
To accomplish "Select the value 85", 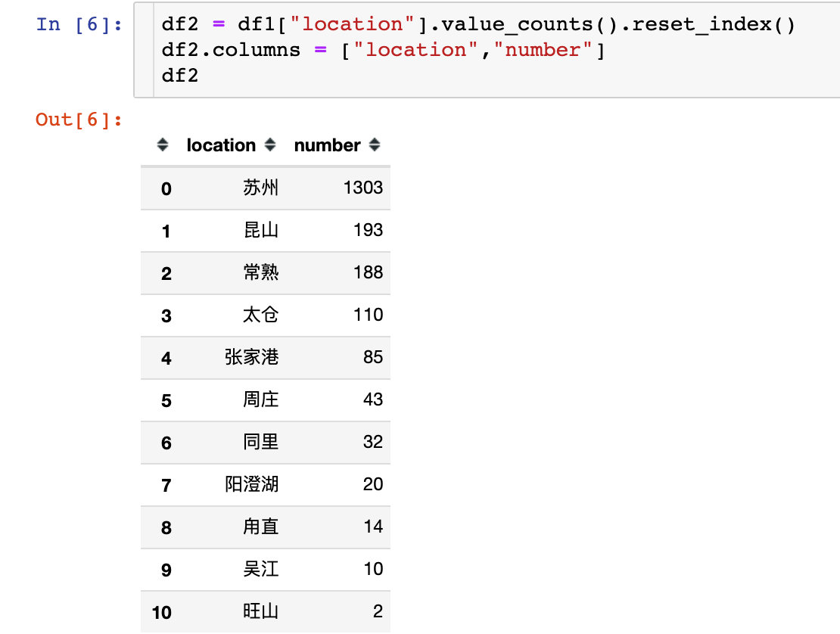I will pos(373,356).
